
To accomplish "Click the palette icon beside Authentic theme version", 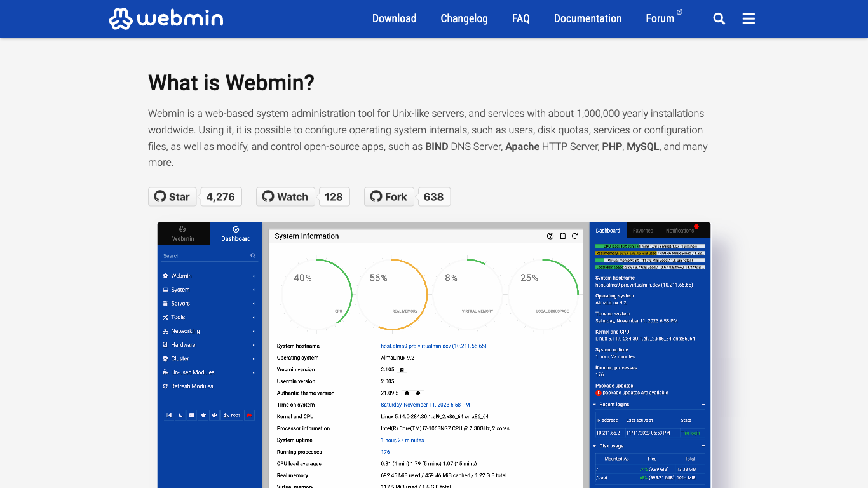I will (419, 393).
